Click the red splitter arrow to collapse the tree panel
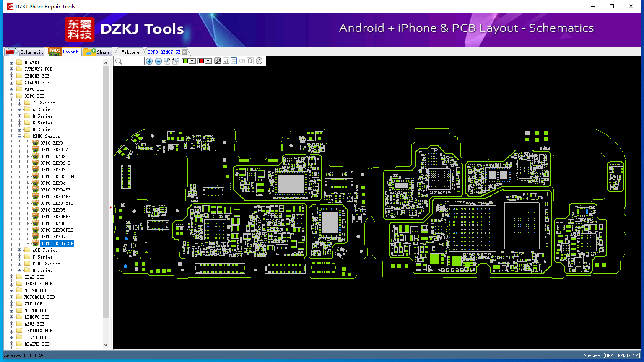Viewport: 644px width, 362px height. tap(111, 207)
